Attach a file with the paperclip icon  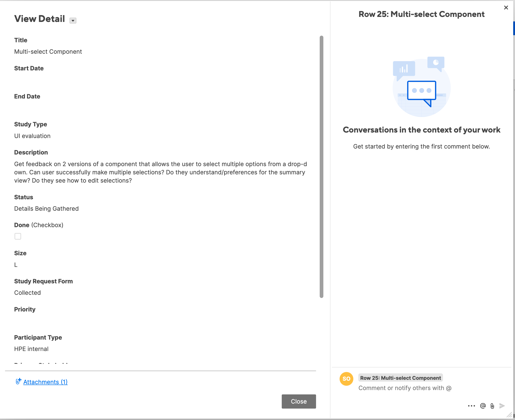pyautogui.click(x=492, y=406)
